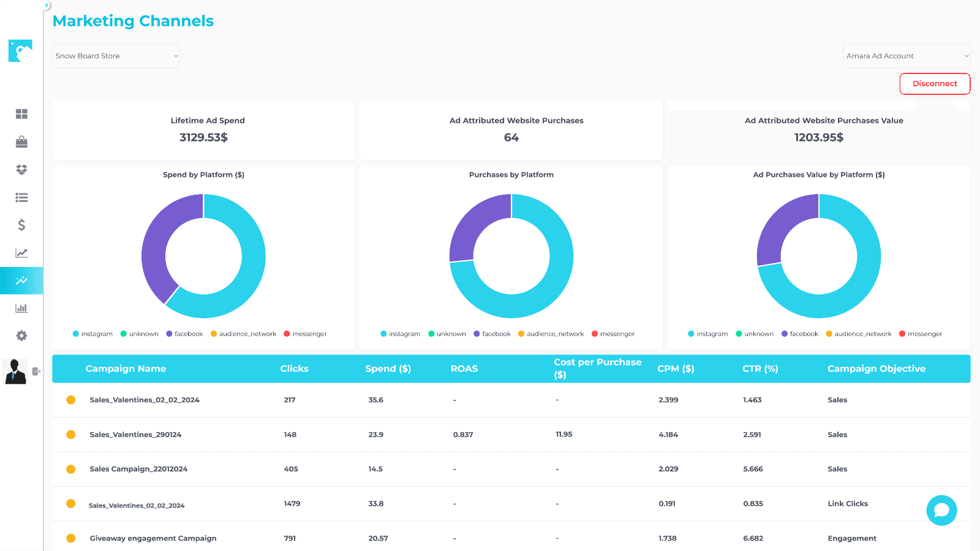The width and height of the screenshot is (980, 551).
Task: Open settings gear icon in sidebar
Action: [x=21, y=335]
